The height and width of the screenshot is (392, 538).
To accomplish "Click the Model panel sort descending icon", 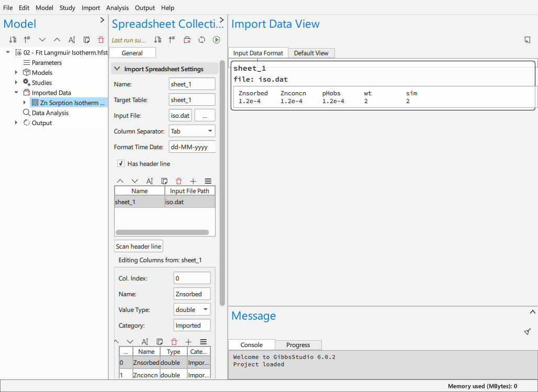I will (13, 40).
